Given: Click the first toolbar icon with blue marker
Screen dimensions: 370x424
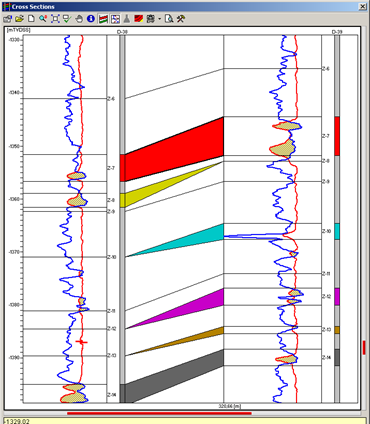Looking at the screenshot, I should [7, 19].
